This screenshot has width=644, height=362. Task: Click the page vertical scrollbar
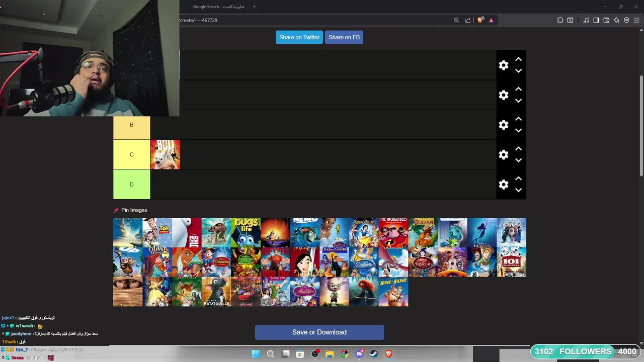[641, 126]
